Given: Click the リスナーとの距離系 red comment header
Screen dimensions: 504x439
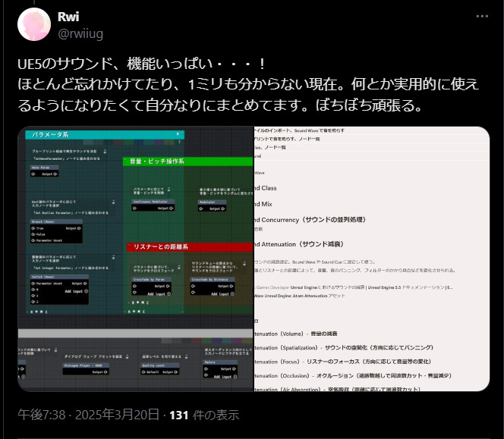Looking at the screenshot, I should [190, 246].
